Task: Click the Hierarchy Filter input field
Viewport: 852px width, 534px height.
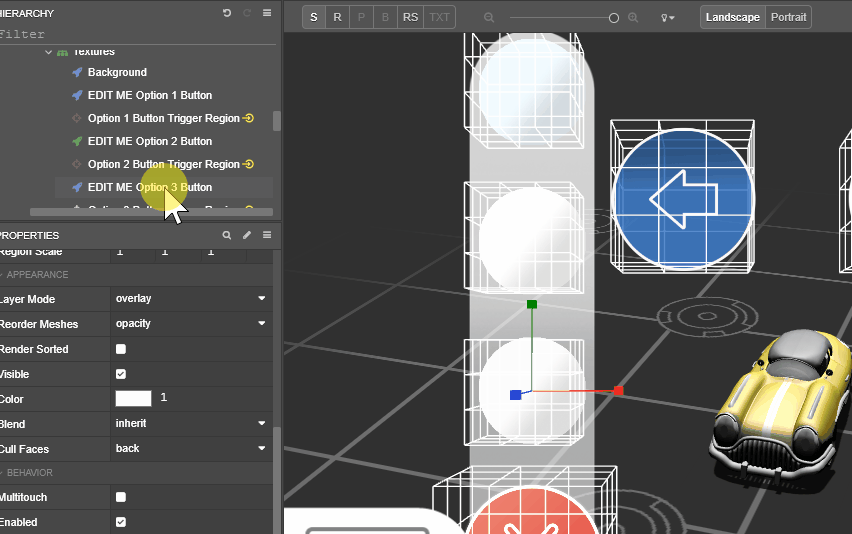Action: [x=138, y=34]
